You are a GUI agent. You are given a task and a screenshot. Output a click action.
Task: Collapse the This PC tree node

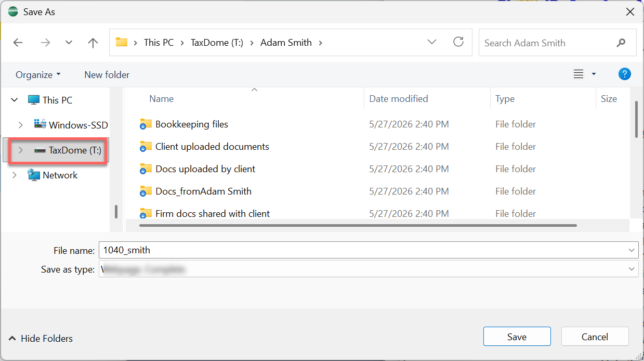[15, 100]
